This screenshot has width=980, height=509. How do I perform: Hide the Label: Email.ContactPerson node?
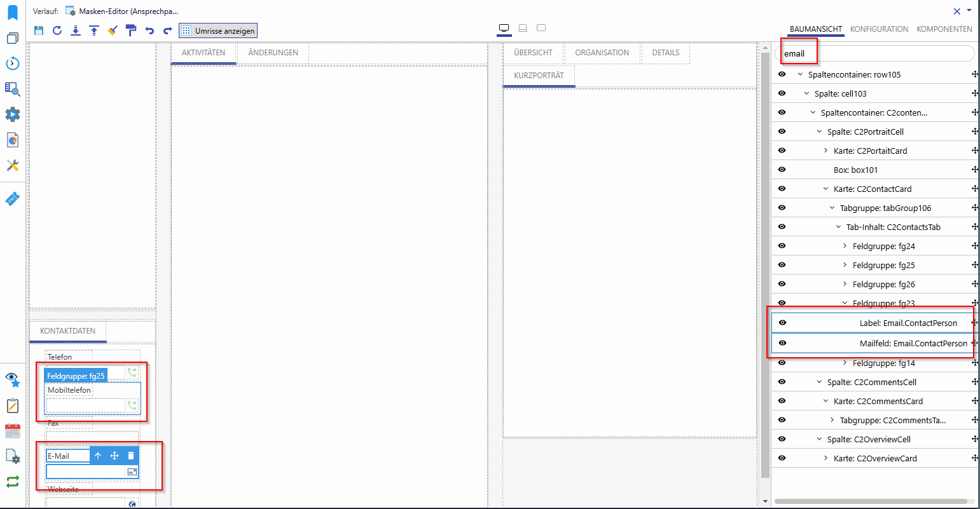tap(783, 323)
